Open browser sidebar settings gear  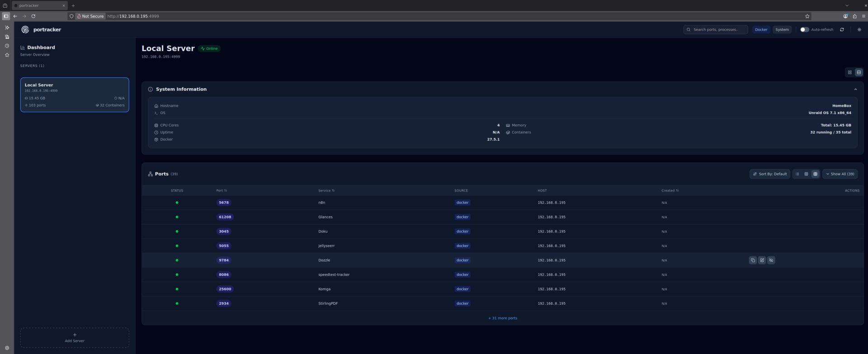click(7, 348)
